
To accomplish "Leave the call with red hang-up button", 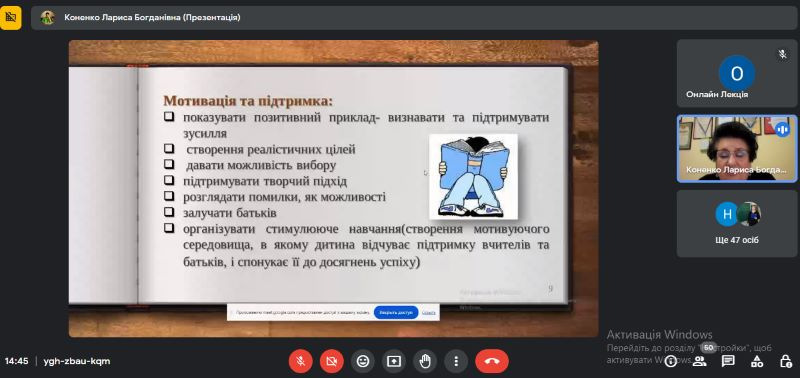I will [492, 361].
